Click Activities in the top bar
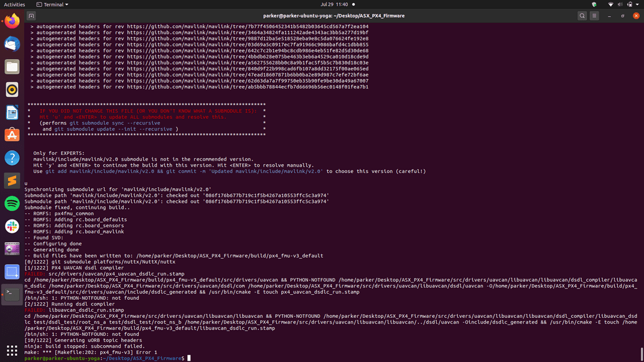 [x=14, y=4]
